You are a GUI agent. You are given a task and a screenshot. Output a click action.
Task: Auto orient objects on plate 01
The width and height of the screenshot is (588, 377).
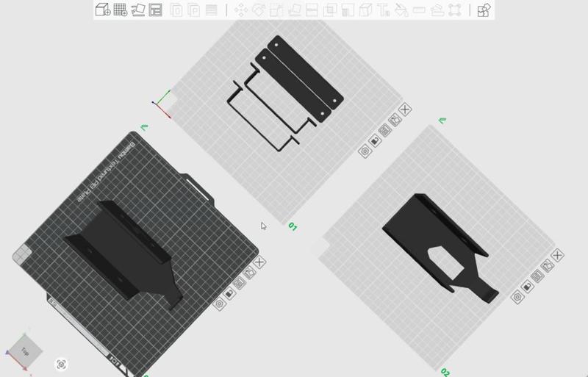coord(395,120)
